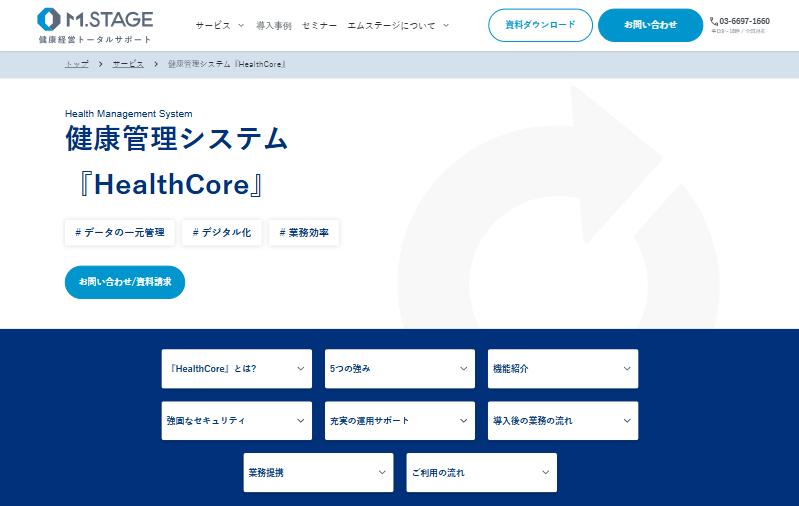Click the phone icon beside 03-6697-1660
Screen dimensions: 799x506
pyautogui.click(x=713, y=21)
